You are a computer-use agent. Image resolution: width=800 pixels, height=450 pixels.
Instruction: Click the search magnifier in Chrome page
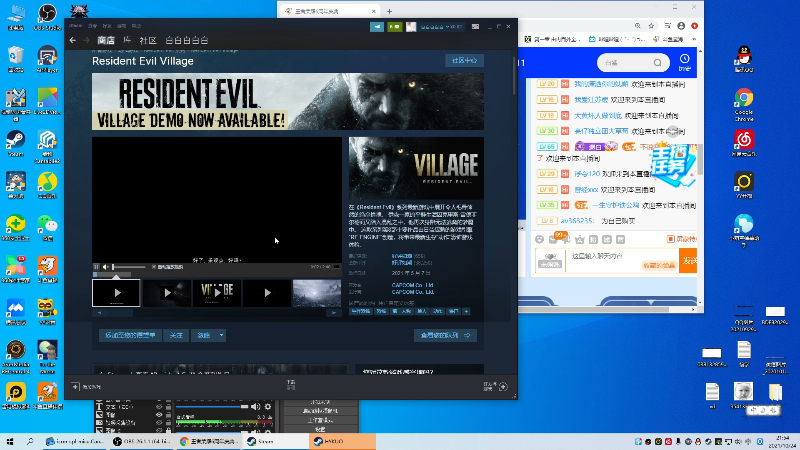tap(657, 63)
